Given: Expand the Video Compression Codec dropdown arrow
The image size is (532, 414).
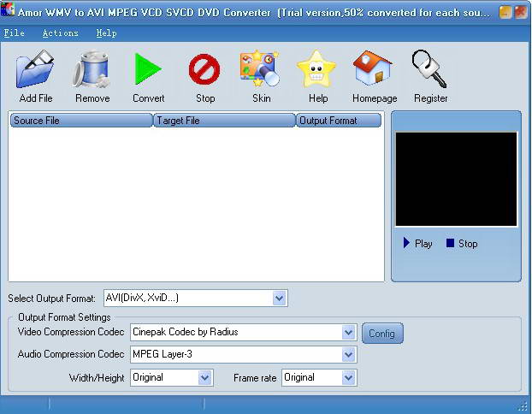Looking at the screenshot, I should 348,332.
